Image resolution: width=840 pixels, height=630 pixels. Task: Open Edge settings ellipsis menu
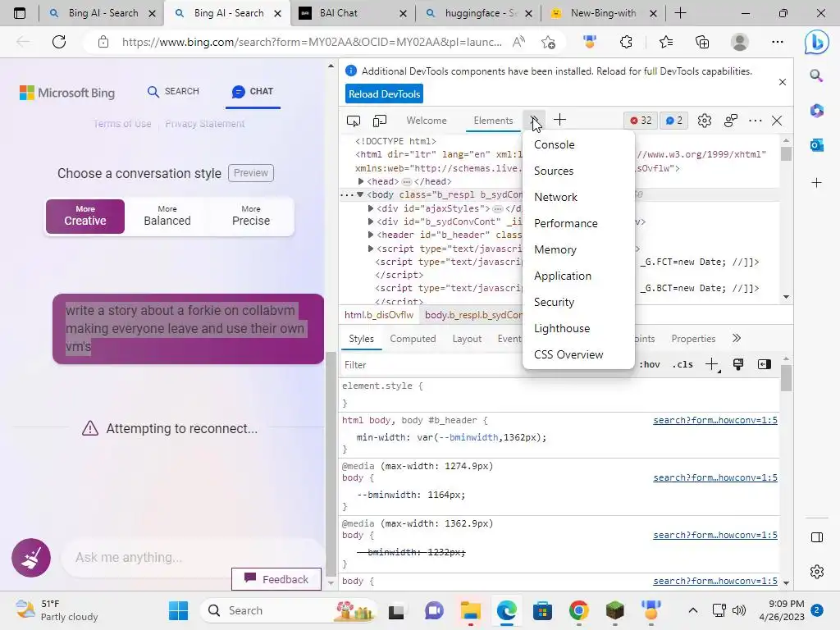(778, 42)
